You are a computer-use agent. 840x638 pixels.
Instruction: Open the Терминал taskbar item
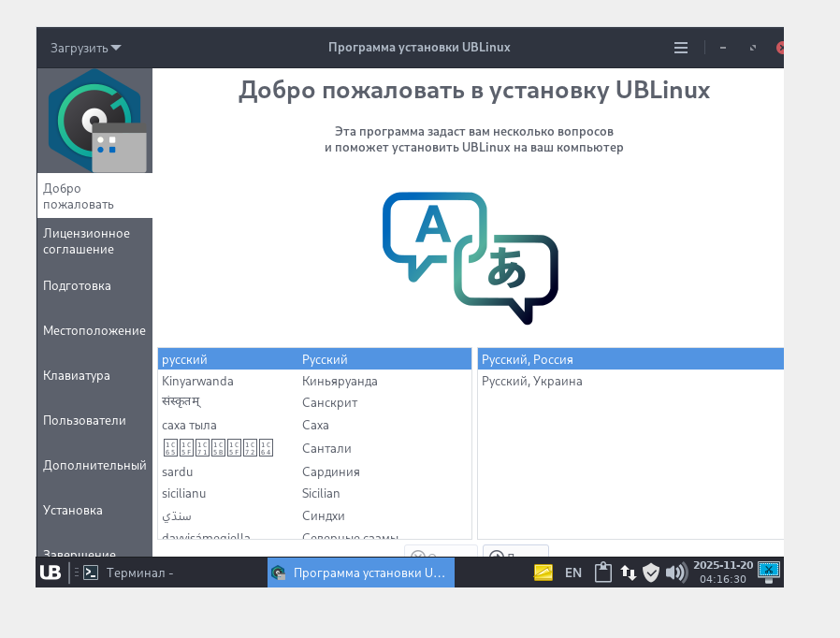point(139,573)
